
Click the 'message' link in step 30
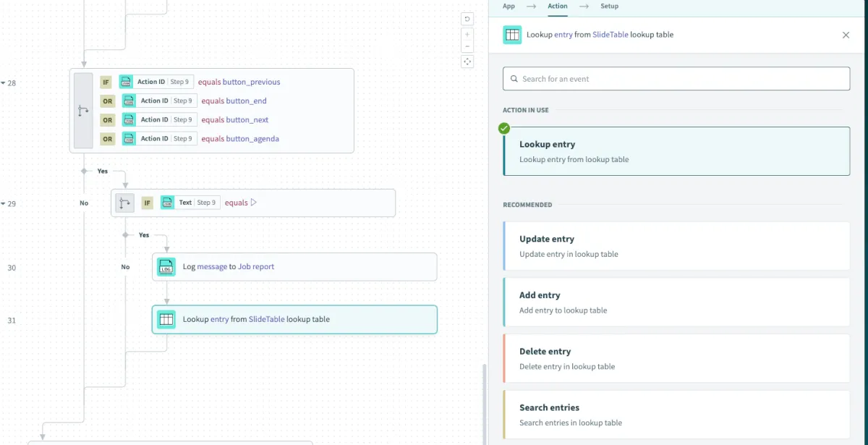[x=212, y=267]
